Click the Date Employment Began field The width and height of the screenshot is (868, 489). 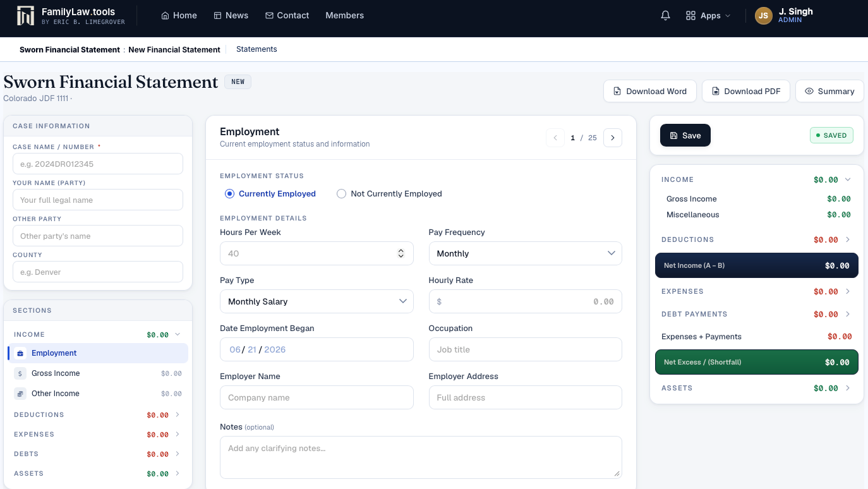pyautogui.click(x=316, y=349)
